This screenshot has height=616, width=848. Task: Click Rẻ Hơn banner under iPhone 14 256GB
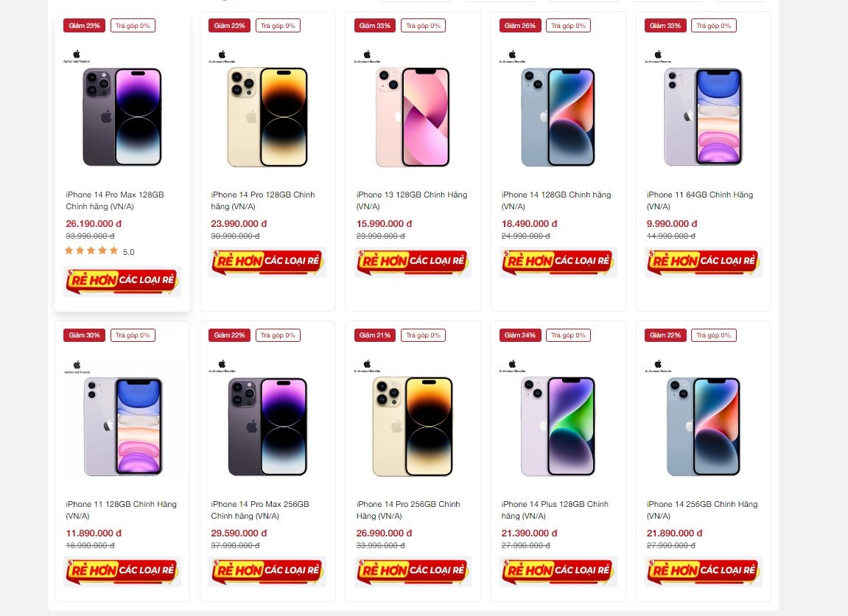pos(703,571)
